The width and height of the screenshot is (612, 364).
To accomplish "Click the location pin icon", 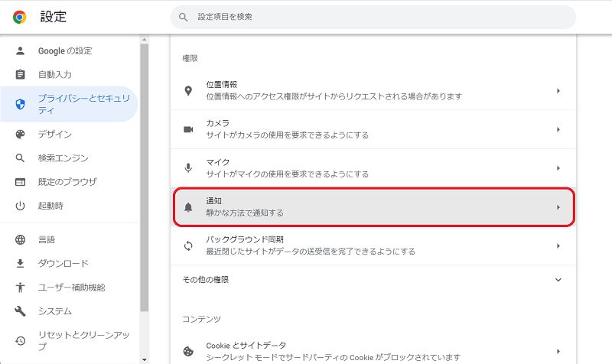I will [x=188, y=91].
